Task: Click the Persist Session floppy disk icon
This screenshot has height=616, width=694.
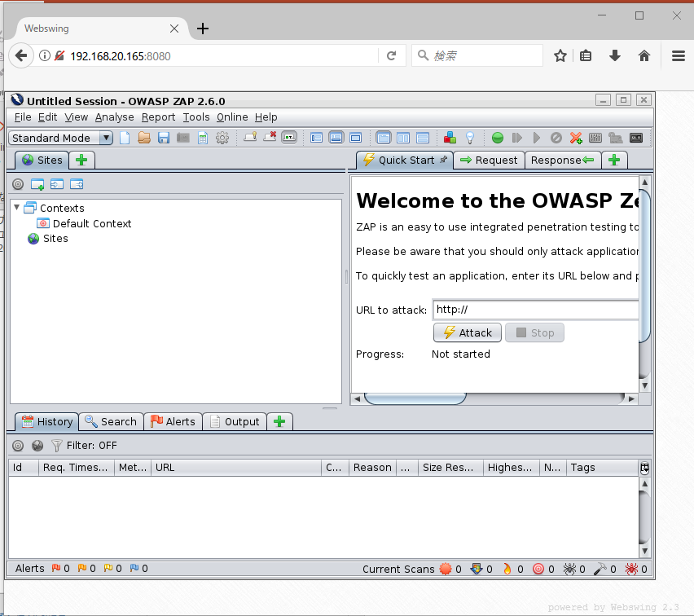Action: (164, 139)
